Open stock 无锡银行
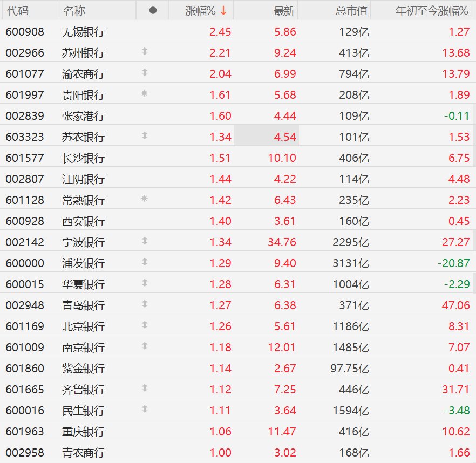The width and height of the screenshot is (476, 463). [84, 32]
